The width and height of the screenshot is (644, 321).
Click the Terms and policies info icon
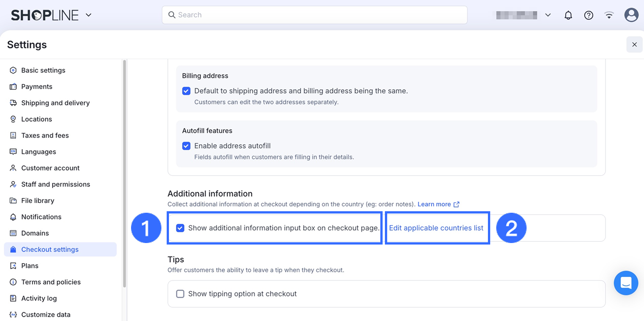pyautogui.click(x=13, y=282)
